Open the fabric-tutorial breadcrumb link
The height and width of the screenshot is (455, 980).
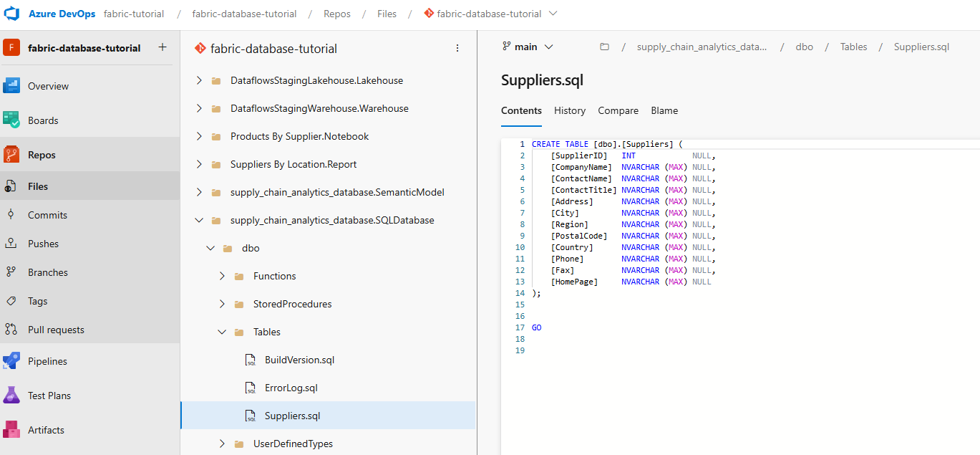coord(134,13)
